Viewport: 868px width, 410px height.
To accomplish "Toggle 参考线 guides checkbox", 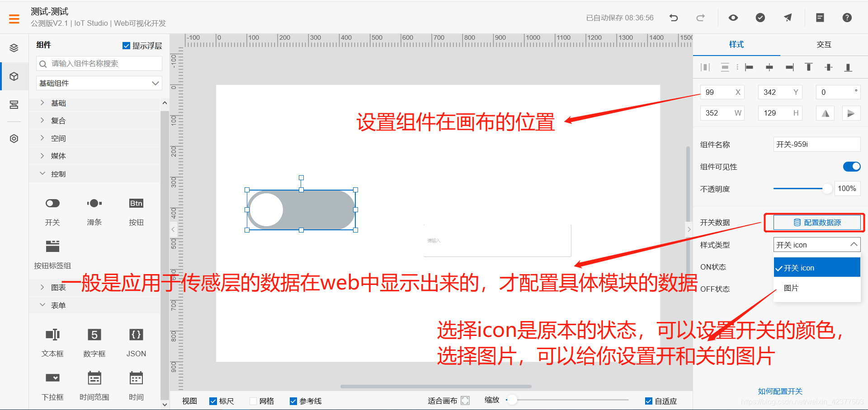I will coord(293,401).
